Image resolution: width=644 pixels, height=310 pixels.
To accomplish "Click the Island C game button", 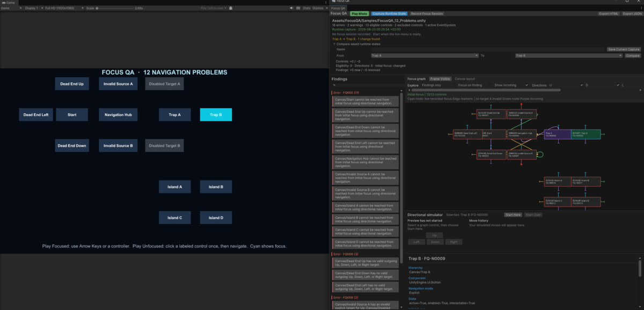I will click(x=174, y=218).
